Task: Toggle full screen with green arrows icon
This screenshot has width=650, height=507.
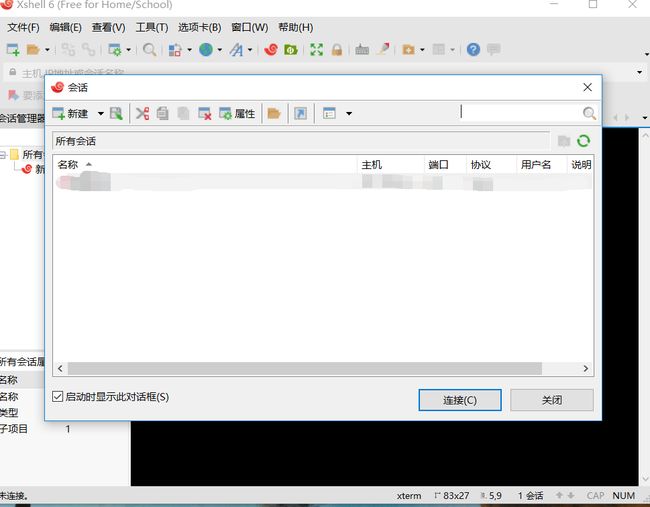Action: tap(316, 50)
